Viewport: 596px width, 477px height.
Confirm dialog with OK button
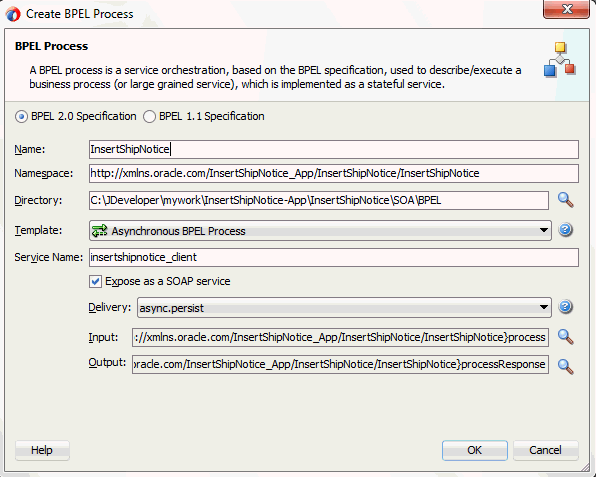coord(474,450)
